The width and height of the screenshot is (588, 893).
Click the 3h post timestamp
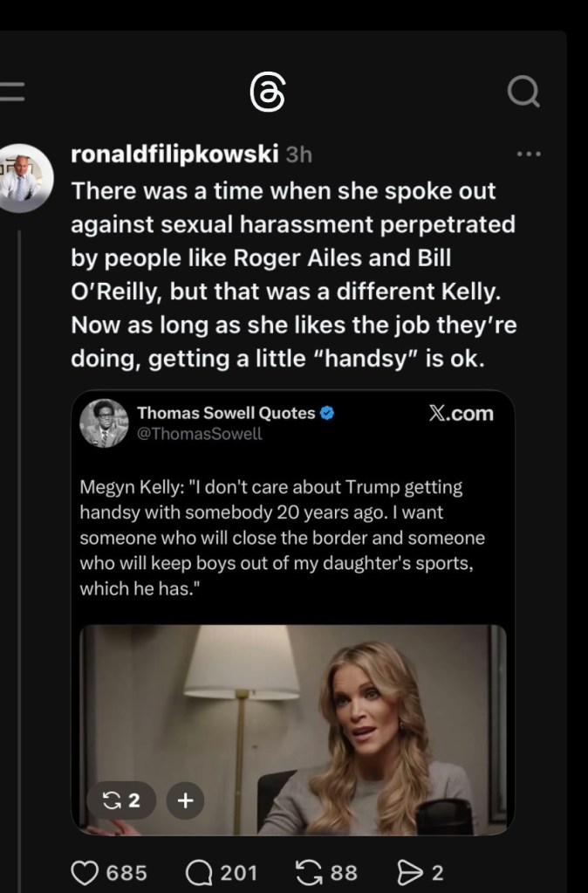299,155
